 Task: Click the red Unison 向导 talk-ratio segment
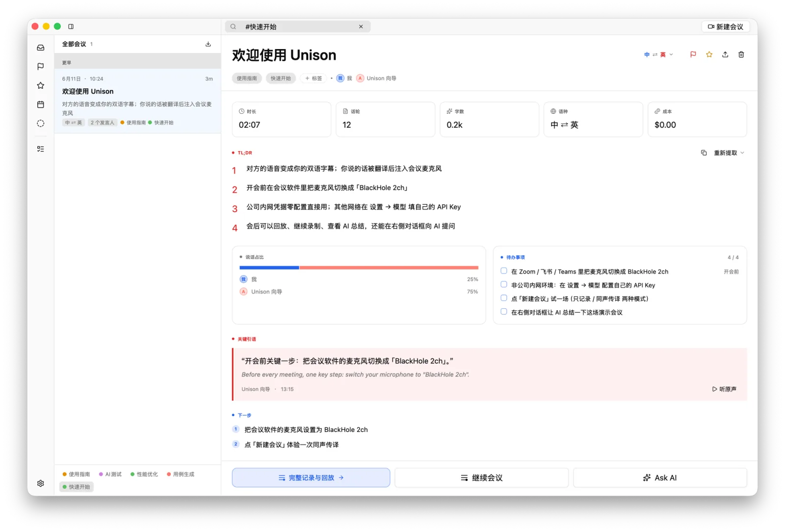pyautogui.click(x=389, y=267)
